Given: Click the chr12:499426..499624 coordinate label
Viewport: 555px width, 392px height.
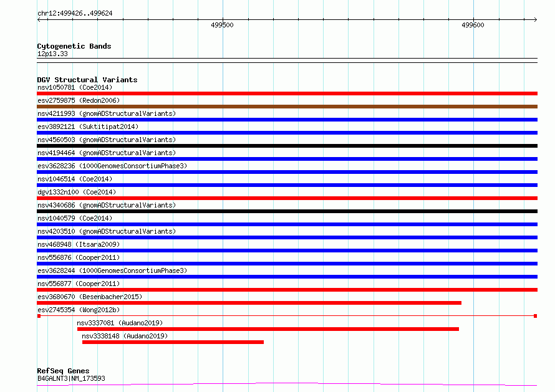Looking at the screenshot, I should pos(75,13).
